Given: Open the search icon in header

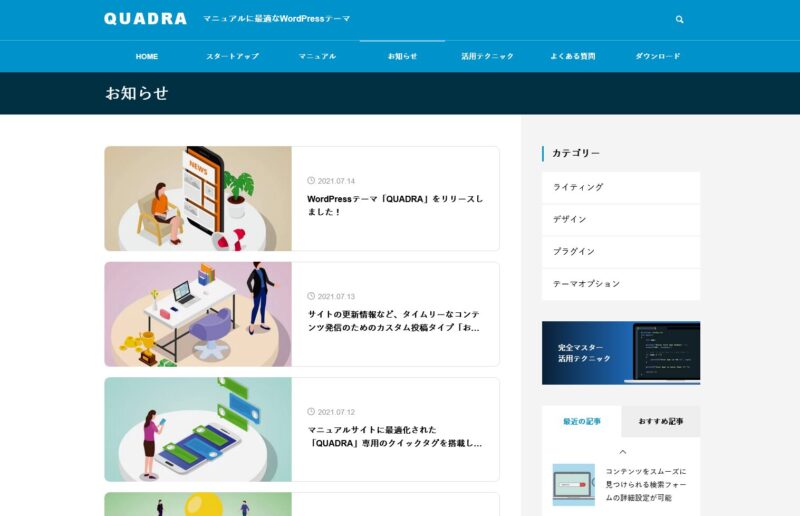Looking at the screenshot, I should (679, 19).
